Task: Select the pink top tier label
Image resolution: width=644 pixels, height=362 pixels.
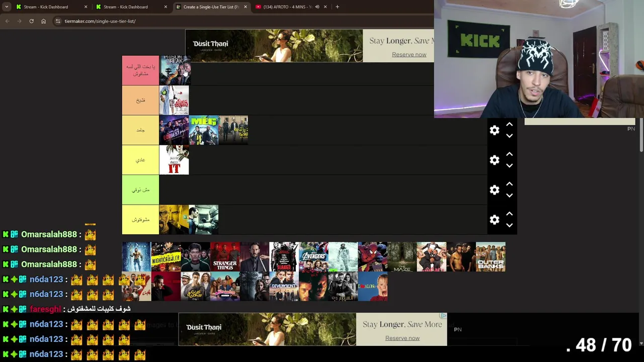Action: pyautogui.click(x=140, y=70)
